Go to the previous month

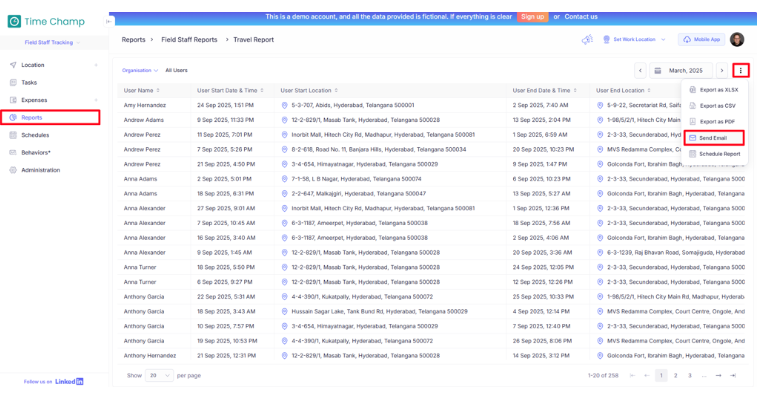[640, 71]
